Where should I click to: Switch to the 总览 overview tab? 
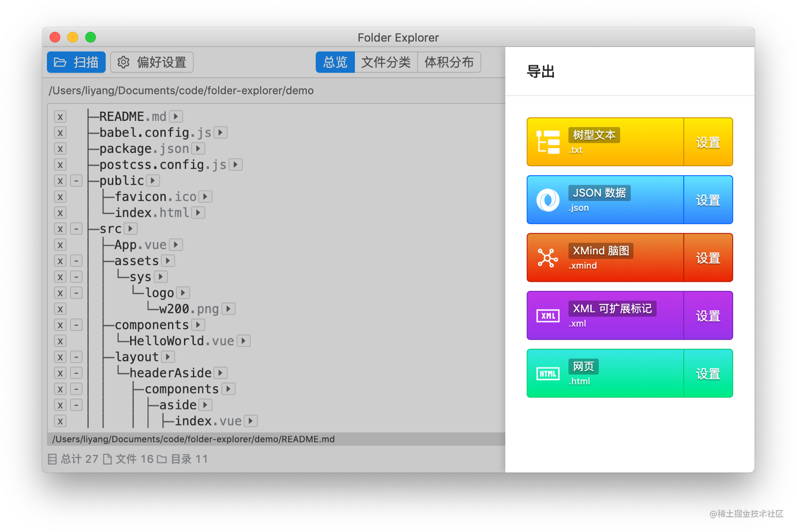335,62
